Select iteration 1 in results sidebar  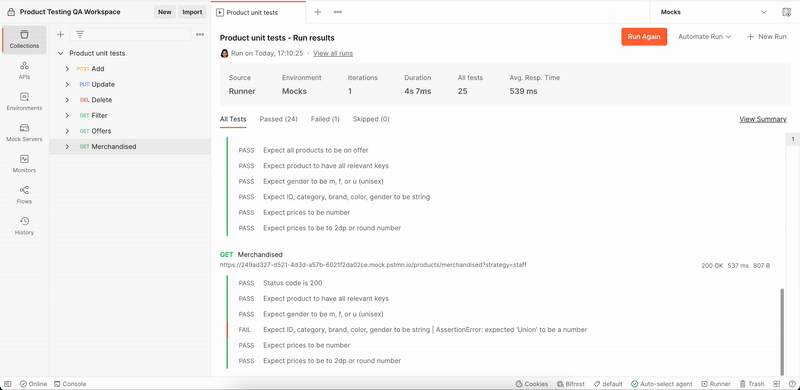point(793,139)
